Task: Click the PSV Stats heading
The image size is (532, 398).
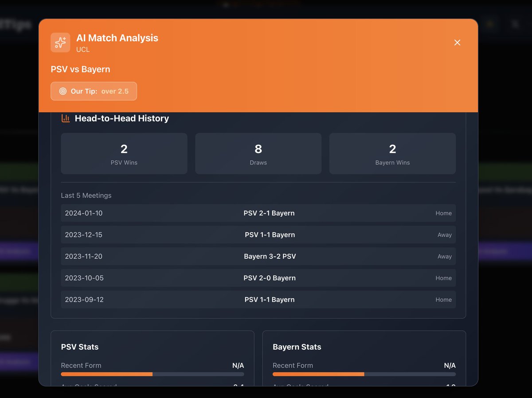Action: [80, 347]
